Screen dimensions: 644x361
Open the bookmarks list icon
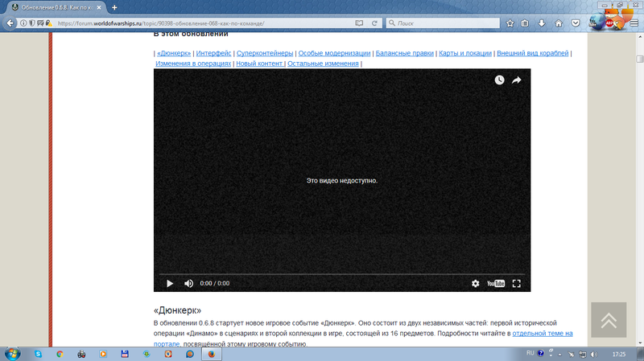tap(525, 23)
